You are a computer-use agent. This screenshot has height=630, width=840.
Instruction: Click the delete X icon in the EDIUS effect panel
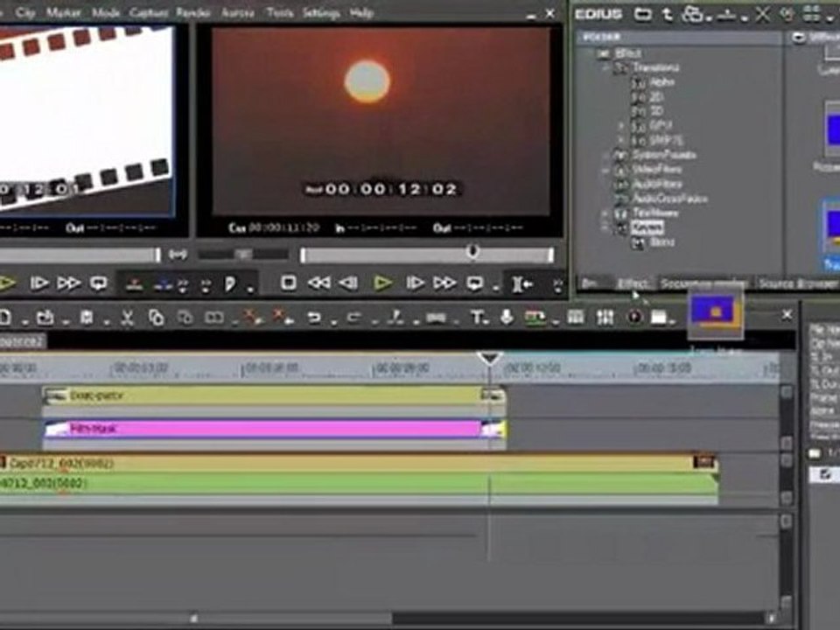(762, 15)
